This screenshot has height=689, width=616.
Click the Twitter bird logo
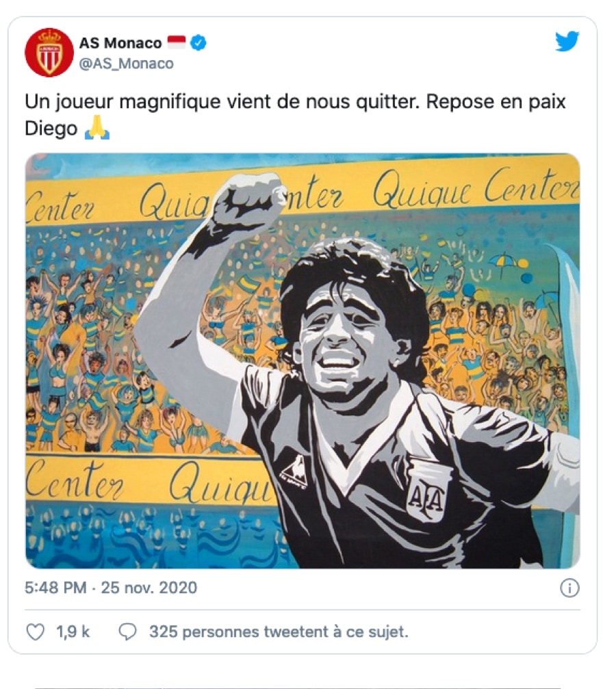pyautogui.click(x=567, y=41)
